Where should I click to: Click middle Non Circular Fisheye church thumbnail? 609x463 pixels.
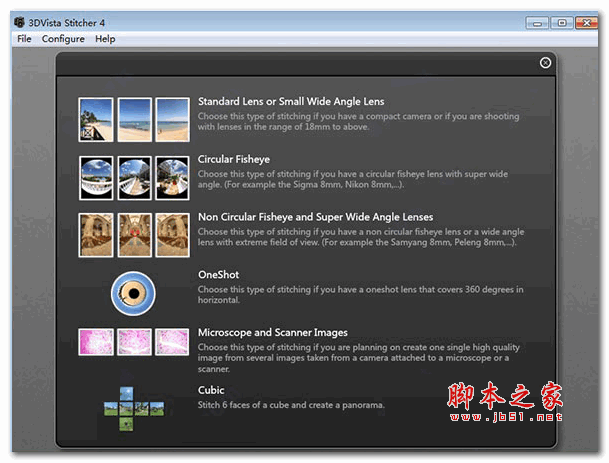134,235
